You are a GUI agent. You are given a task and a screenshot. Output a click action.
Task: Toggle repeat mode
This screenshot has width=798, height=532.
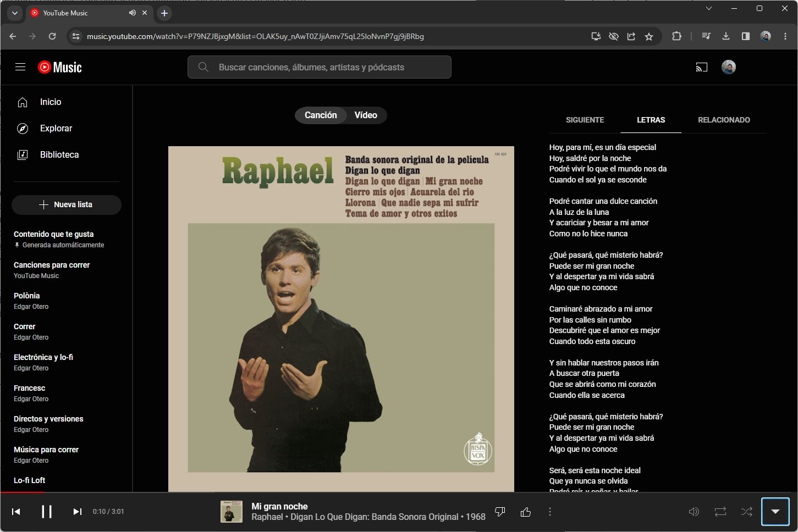[x=720, y=512]
